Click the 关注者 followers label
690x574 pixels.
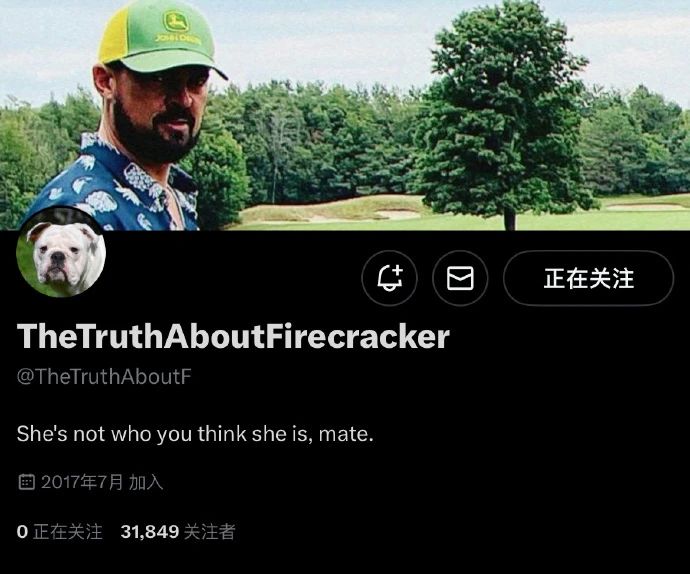(209, 532)
